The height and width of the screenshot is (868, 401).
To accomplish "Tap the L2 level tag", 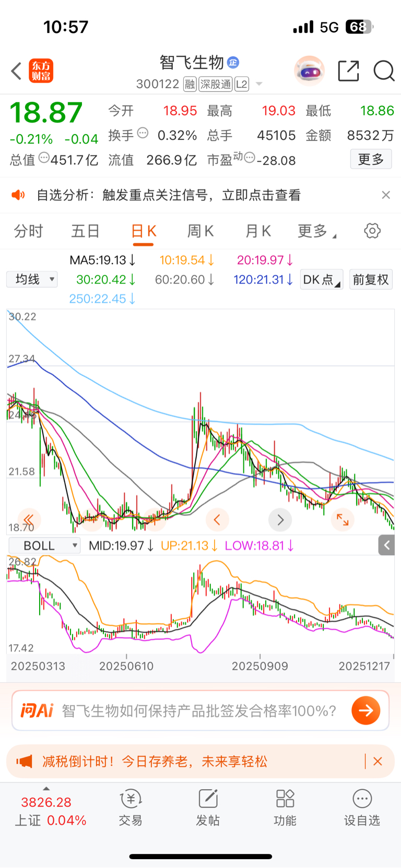I will (x=242, y=84).
